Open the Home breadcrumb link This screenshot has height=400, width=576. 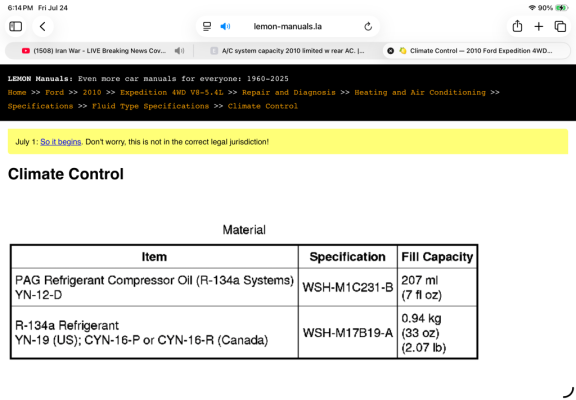click(17, 93)
